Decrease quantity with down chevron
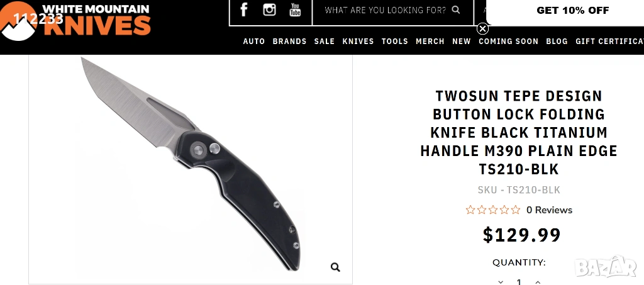This screenshot has height=285, width=644. (x=501, y=282)
